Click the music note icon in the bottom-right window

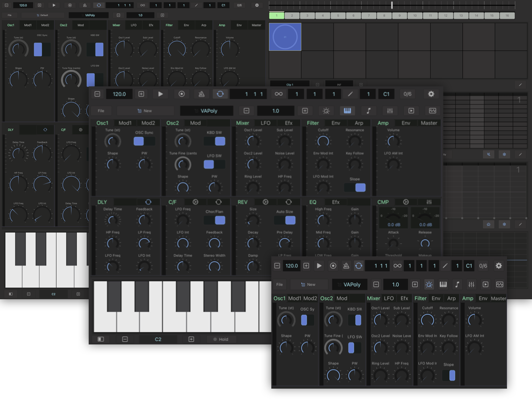[x=457, y=285]
